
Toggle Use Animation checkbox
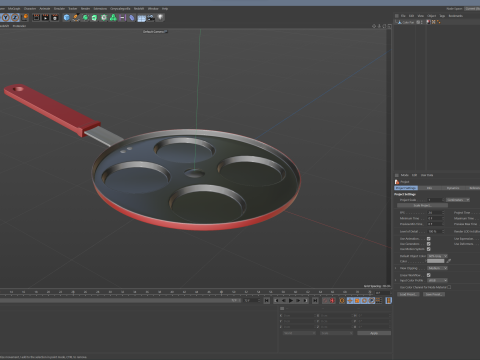tap(429, 239)
